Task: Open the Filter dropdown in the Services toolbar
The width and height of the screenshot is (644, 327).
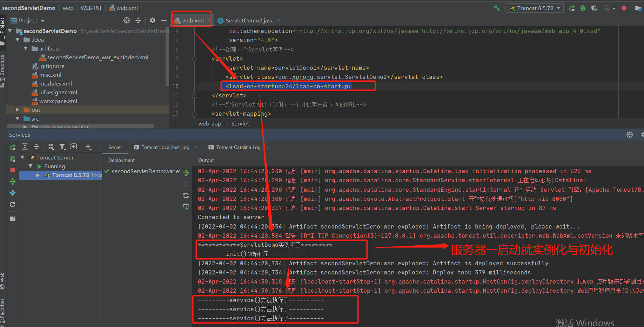Action: [x=62, y=147]
